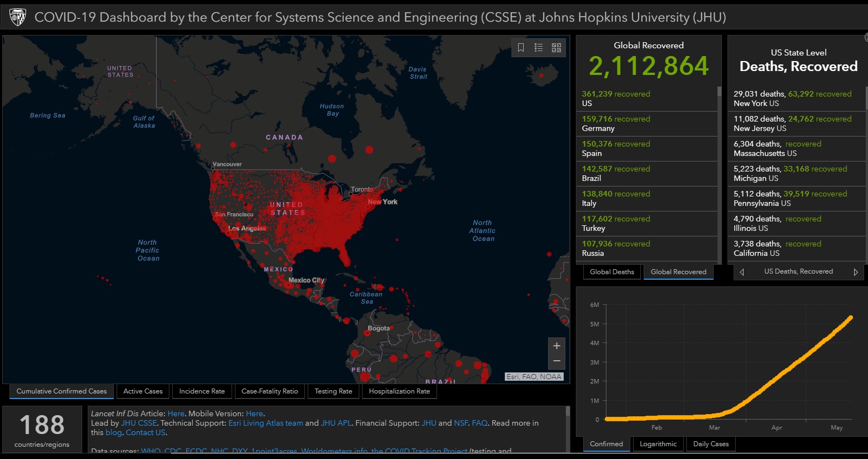
Task: Zoom out on the map
Action: pos(556,361)
